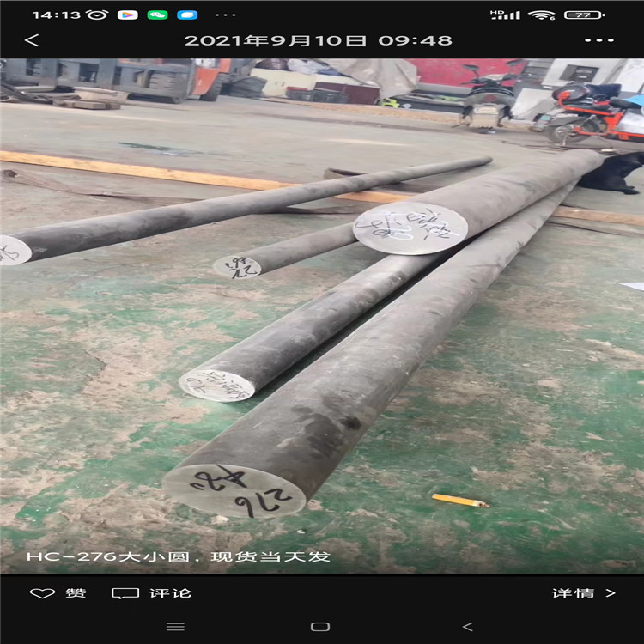Tap the HD cellular signal bars
The height and width of the screenshot is (644, 644).
505,15
